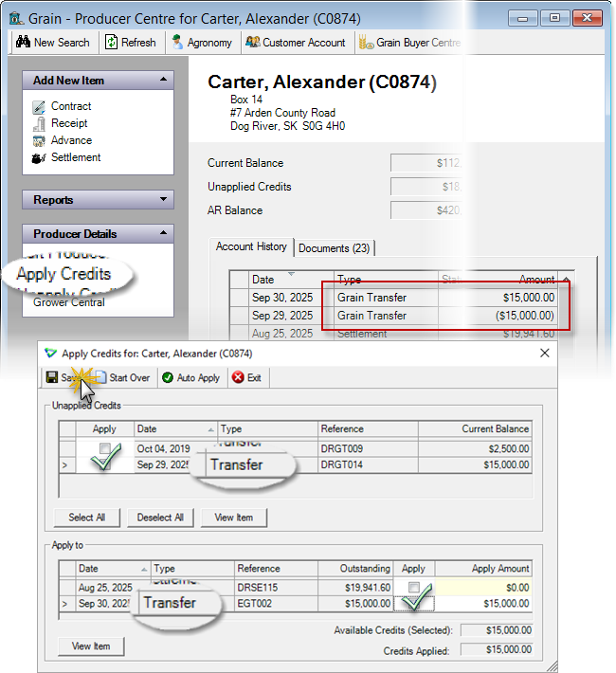Click the Save floppy disk icon
This screenshot has width=616, height=673.
pos(52,377)
